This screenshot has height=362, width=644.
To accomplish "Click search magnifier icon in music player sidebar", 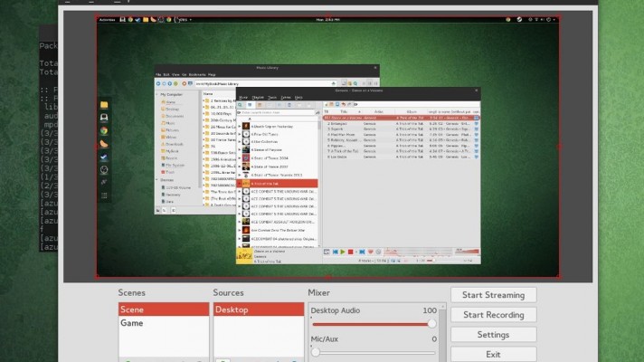I will (x=241, y=105).
